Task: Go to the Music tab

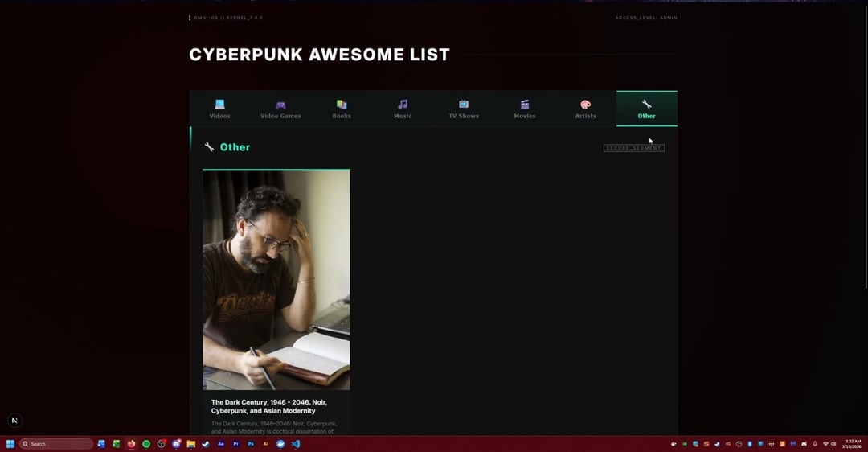Action: tap(403, 109)
